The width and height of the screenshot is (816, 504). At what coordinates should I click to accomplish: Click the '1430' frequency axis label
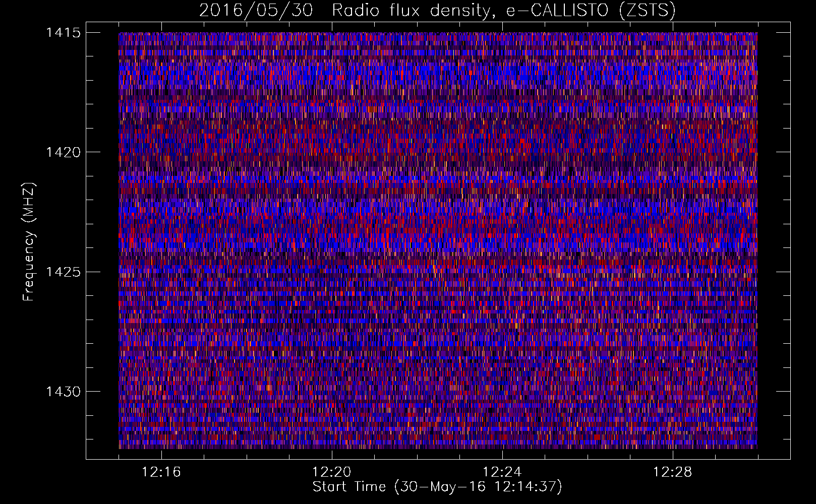click(x=64, y=392)
